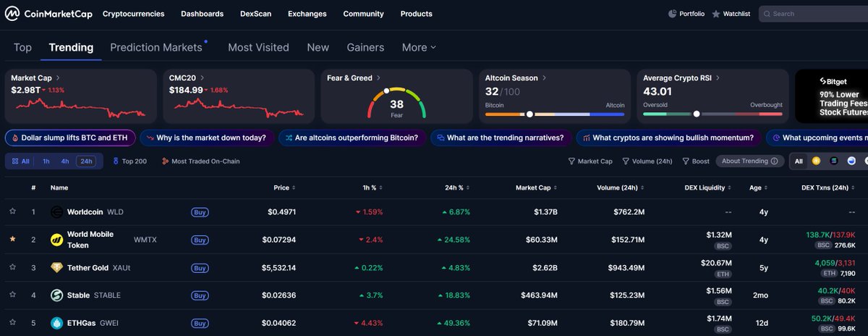868x336 pixels.
Task: Expand the CMC20 index card
Action: 238,96
